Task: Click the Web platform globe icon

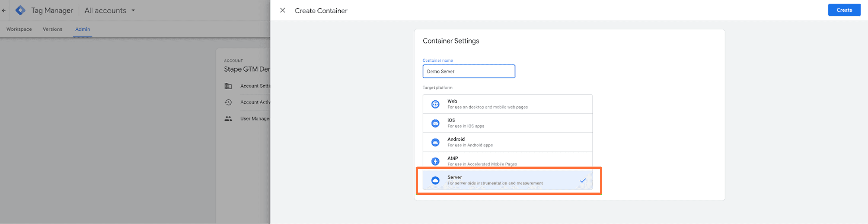Action: point(435,104)
